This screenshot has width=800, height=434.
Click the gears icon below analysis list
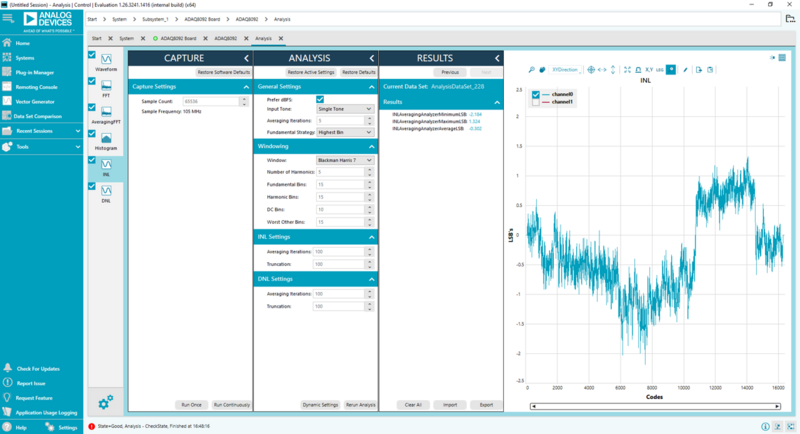coord(105,402)
